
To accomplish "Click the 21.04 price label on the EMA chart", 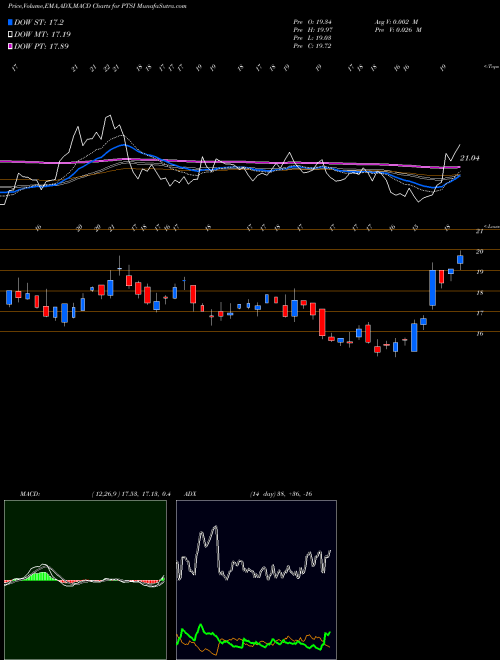I will [x=469, y=158].
